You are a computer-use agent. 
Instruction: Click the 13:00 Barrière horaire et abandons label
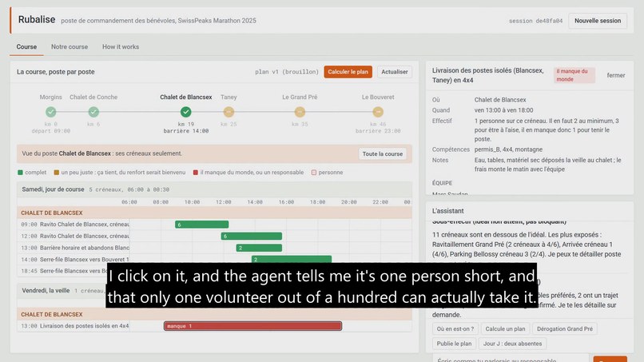(75, 248)
